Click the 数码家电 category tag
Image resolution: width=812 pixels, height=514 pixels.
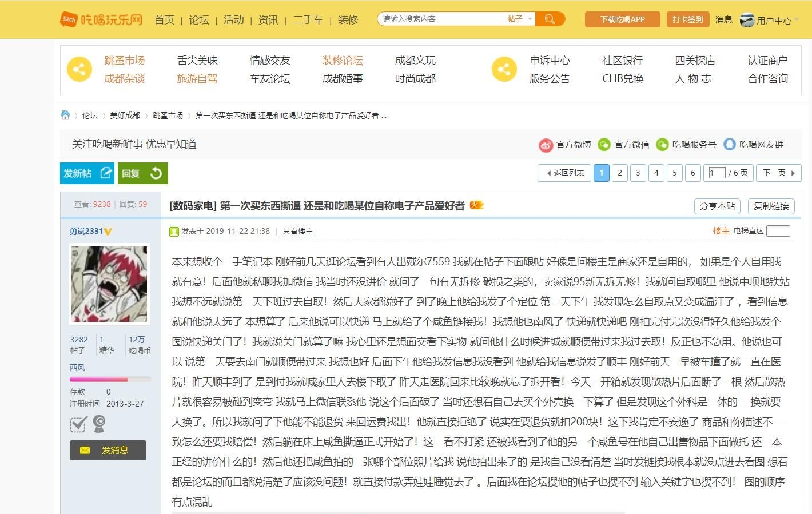tap(193, 206)
